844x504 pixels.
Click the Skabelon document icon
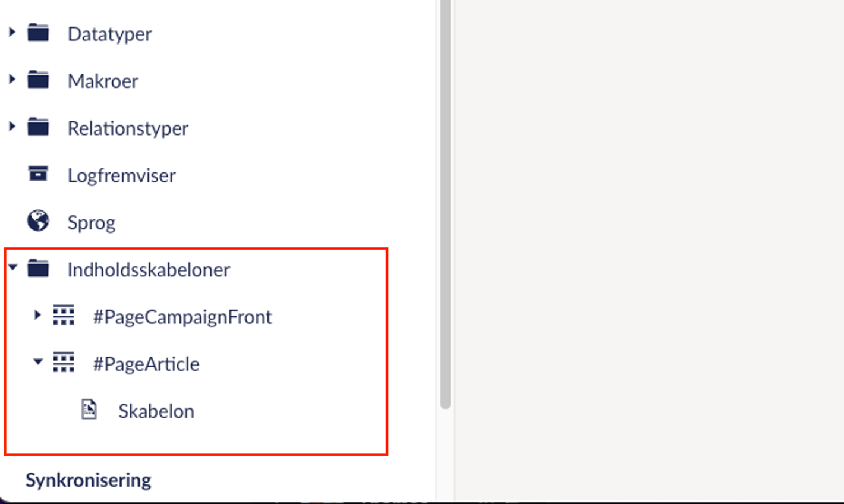[x=89, y=409]
